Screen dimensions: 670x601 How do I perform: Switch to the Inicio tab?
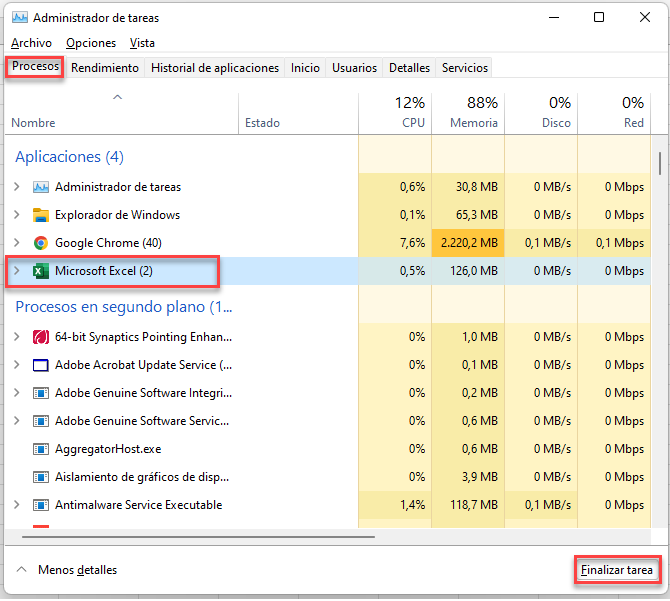305,68
